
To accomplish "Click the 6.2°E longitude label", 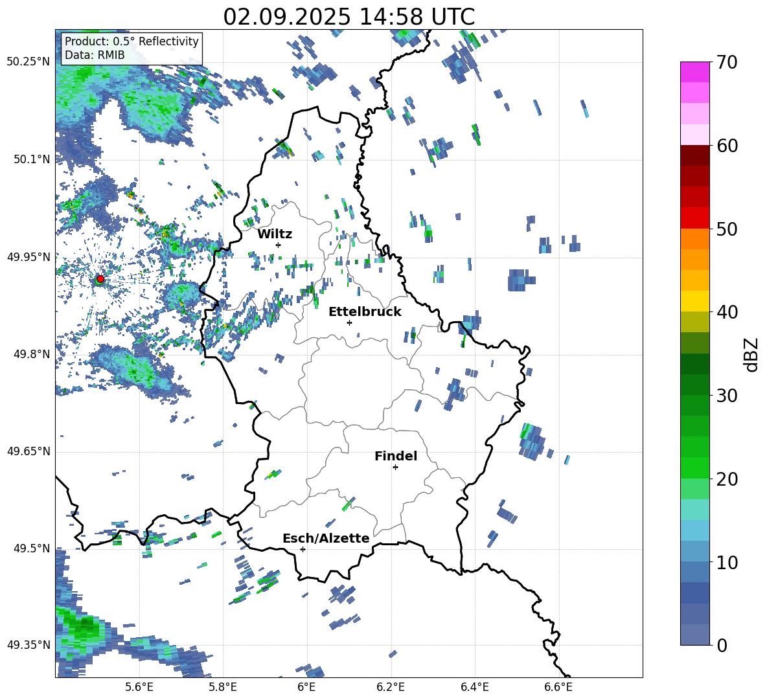I will pos(391,688).
